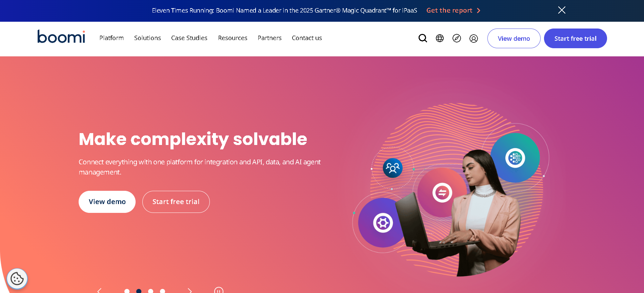Image resolution: width=644 pixels, height=293 pixels.
Task: Click the boomi logo
Action: point(61,37)
